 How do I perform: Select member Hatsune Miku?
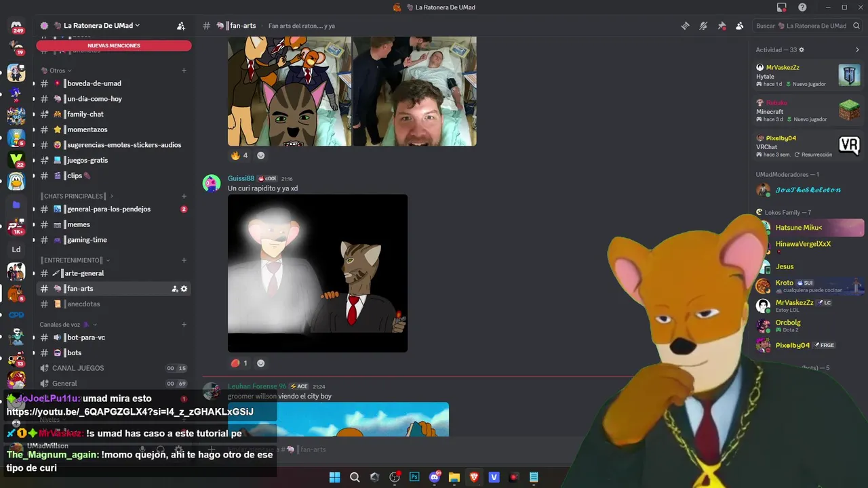click(x=811, y=228)
